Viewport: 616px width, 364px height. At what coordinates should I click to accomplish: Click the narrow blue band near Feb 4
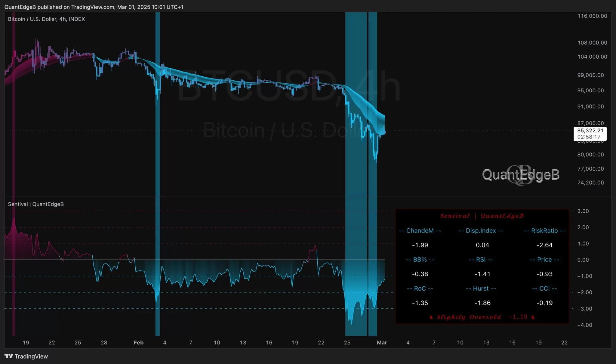158,150
